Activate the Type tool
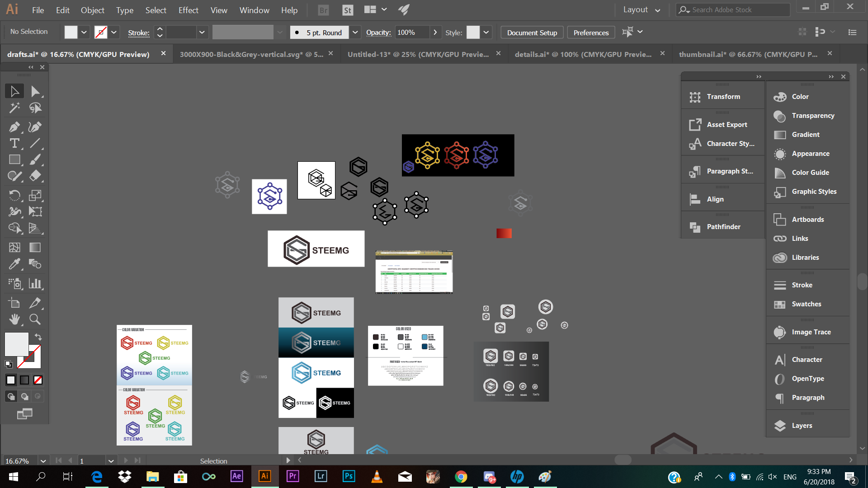868x488 pixels. (x=14, y=143)
